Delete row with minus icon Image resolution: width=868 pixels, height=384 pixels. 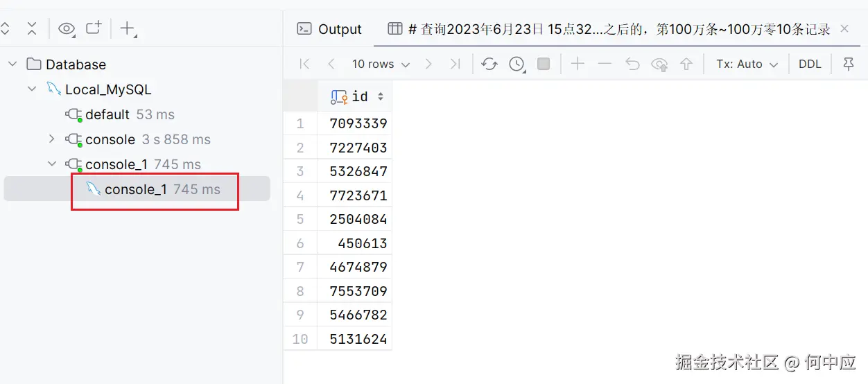[x=605, y=64]
